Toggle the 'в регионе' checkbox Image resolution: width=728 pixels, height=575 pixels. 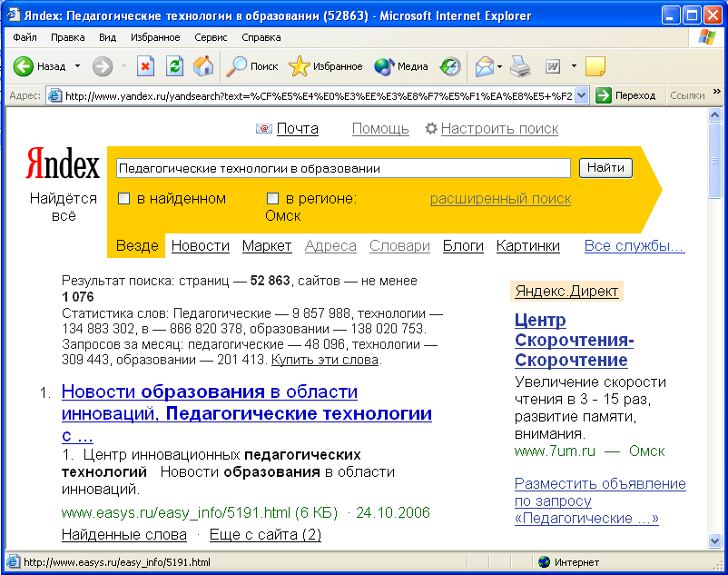click(272, 199)
